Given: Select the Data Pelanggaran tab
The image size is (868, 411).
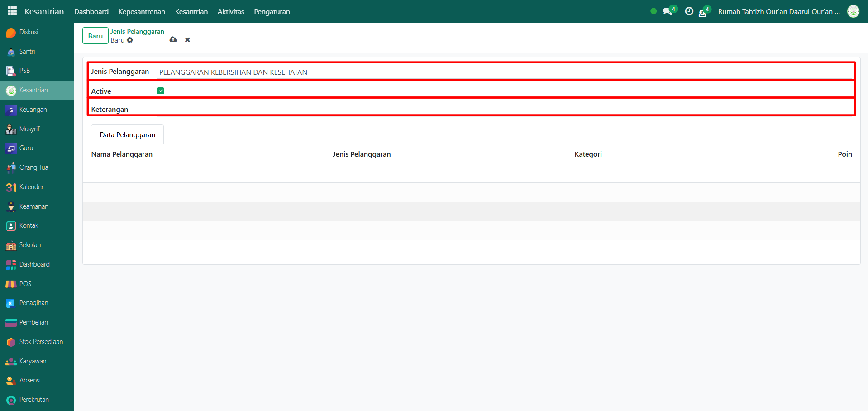Looking at the screenshot, I should point(127,135).
